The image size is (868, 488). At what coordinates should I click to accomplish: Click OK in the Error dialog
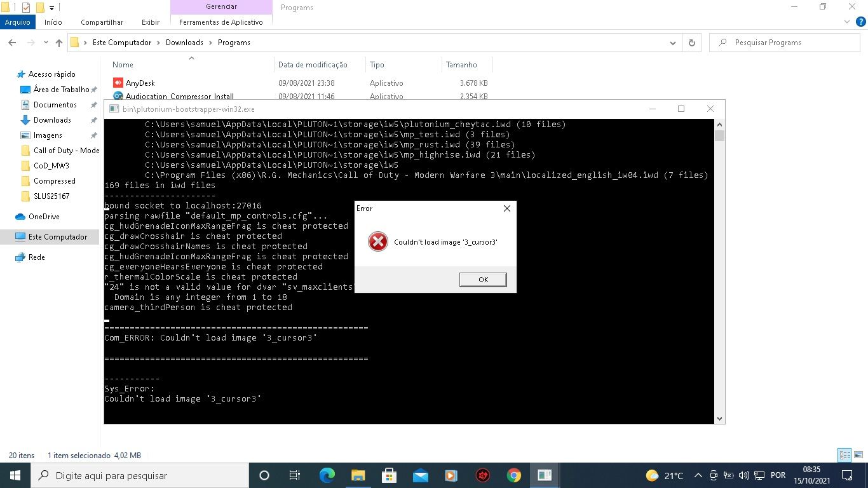click(483, 280)
